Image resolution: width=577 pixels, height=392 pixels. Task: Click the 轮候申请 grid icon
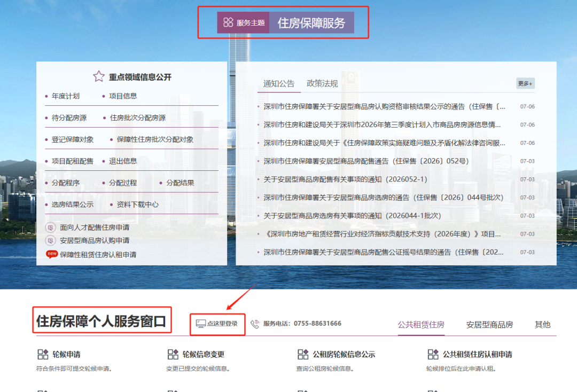[x=43, y=355]
